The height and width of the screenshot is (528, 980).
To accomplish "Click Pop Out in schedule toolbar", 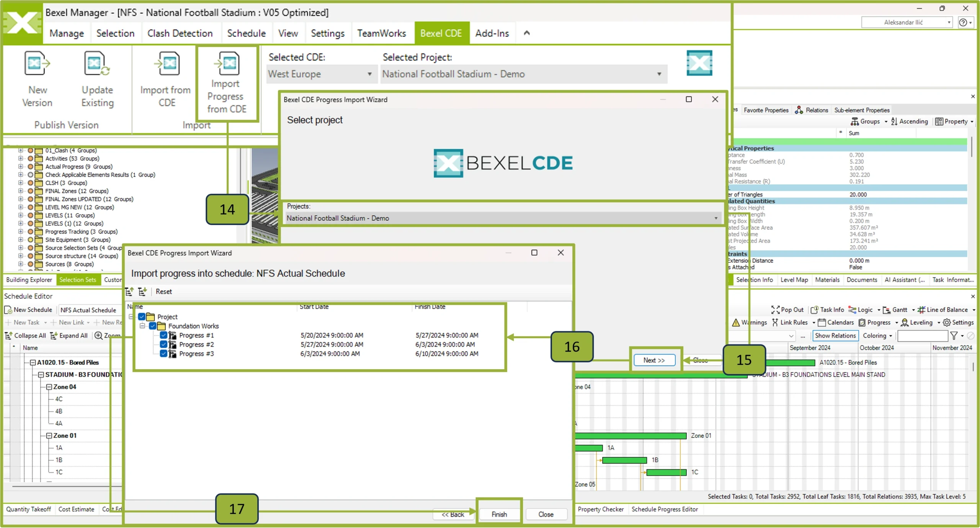I will tap(787, 310).
